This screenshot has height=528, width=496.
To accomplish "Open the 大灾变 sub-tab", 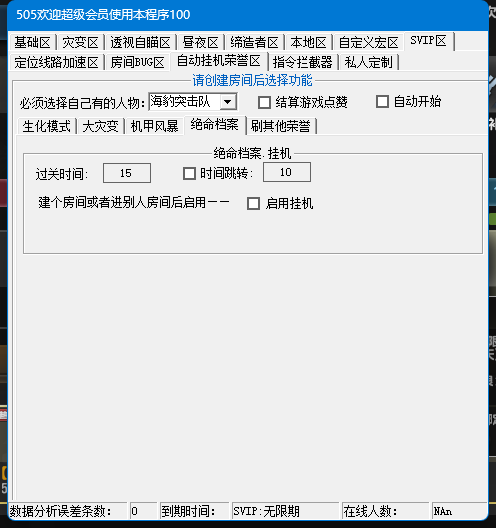I will pos(100,127).
